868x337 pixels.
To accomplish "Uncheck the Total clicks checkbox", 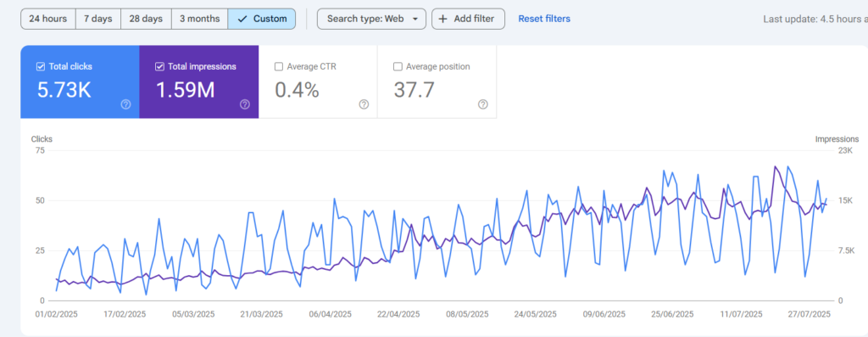I will pos(41,66).
